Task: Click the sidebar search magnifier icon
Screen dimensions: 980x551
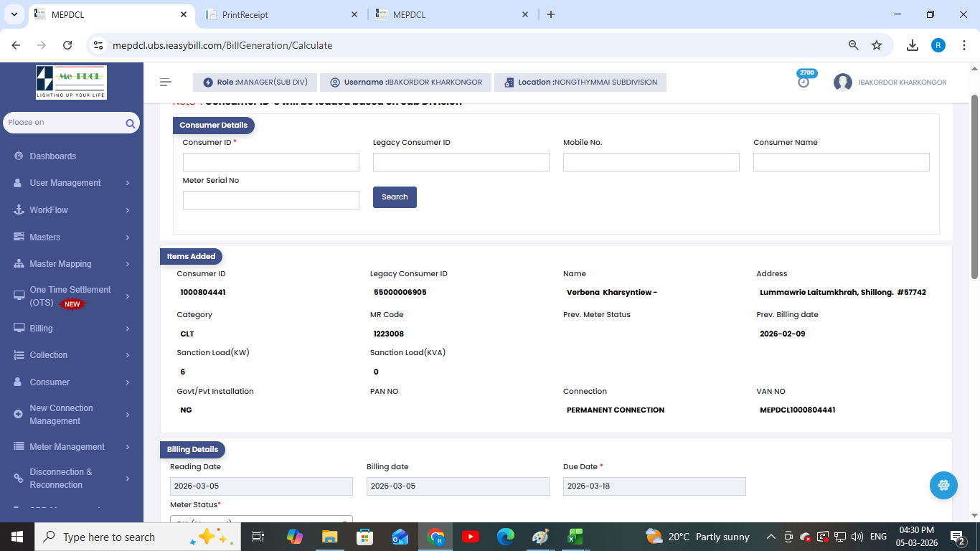Action: coord(130,123)
